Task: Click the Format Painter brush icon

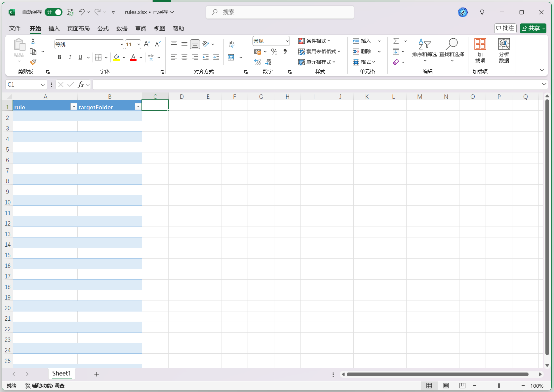Action: tap(33, 62)
